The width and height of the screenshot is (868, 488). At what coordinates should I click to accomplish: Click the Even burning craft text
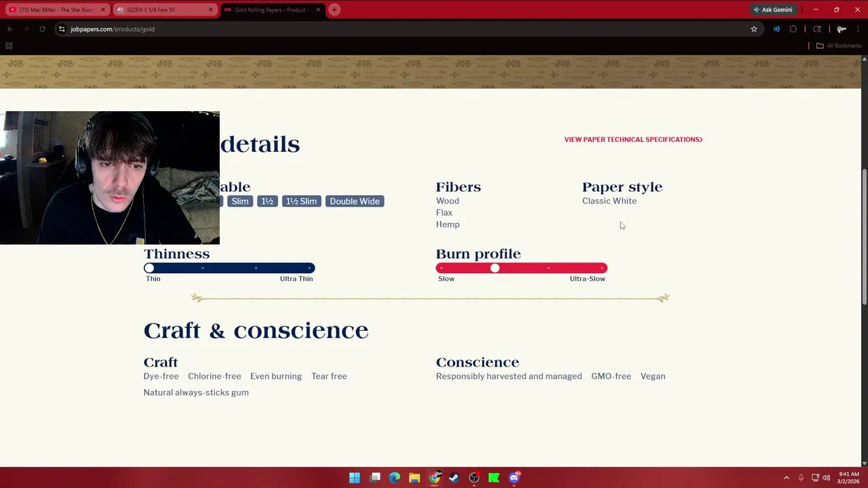(276, 376)
